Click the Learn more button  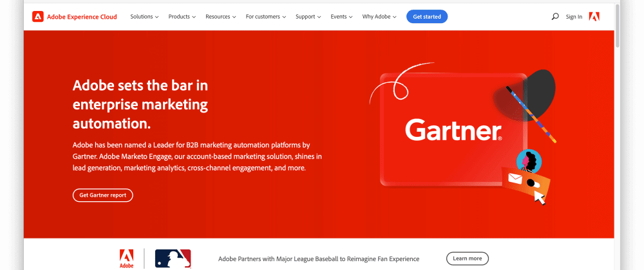coord(468,258)
